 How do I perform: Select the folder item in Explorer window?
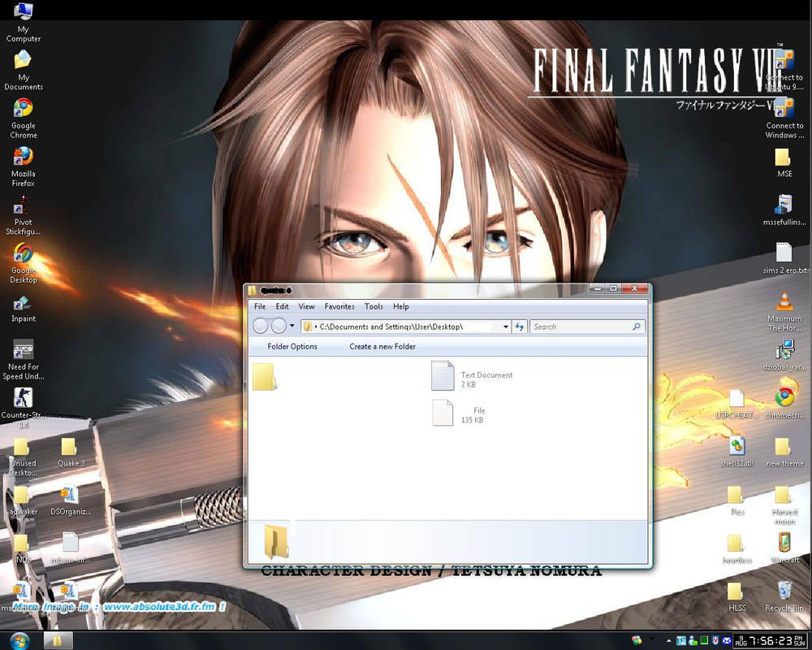point(264,376)
